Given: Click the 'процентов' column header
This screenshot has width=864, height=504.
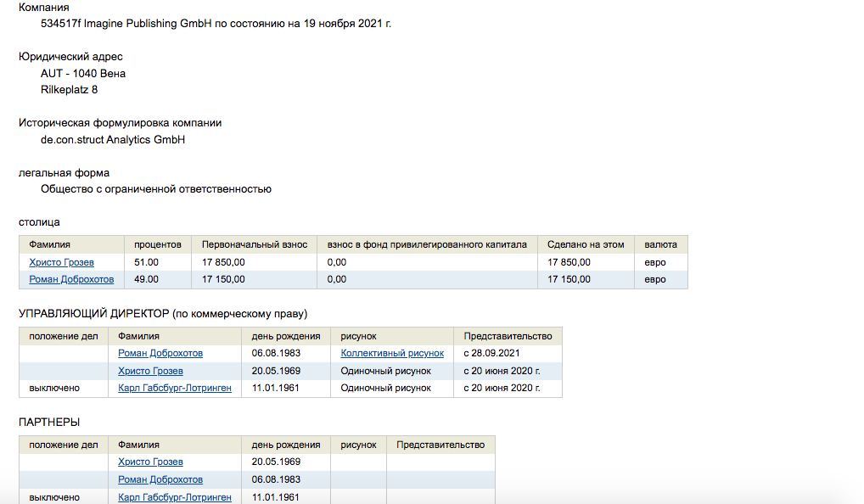Looking at the screenshot, I should (158, 244).
